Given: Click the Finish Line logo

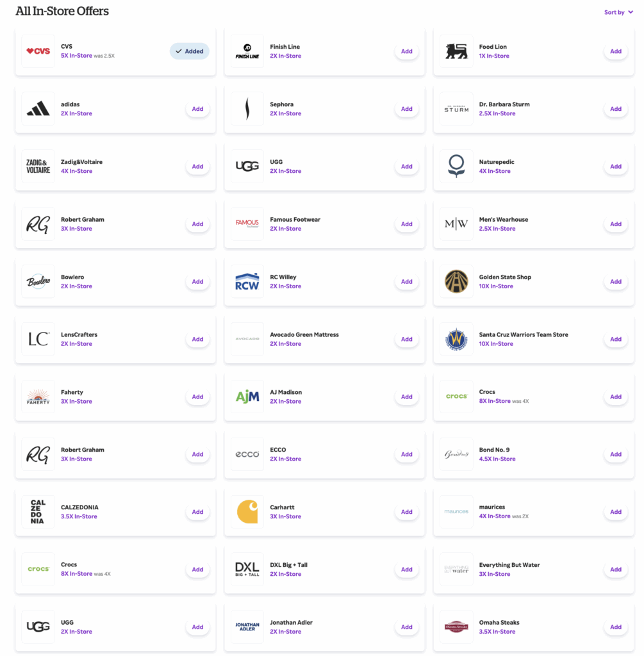Looking at the screenshot, I should 247,51.
